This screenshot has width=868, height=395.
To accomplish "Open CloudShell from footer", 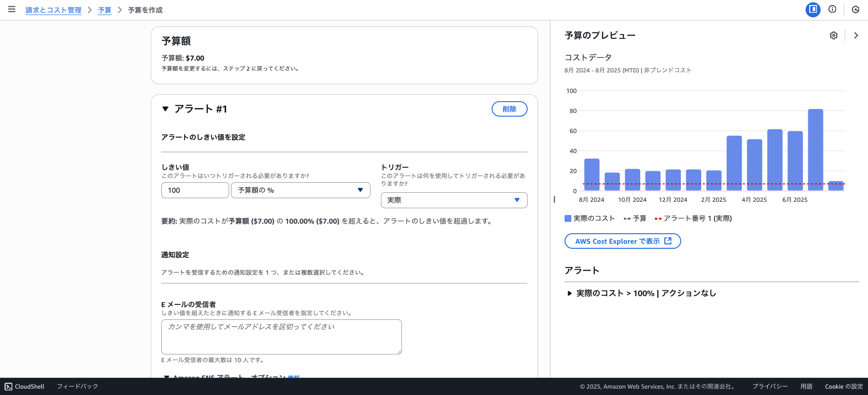I will click(x=25, y=386).
